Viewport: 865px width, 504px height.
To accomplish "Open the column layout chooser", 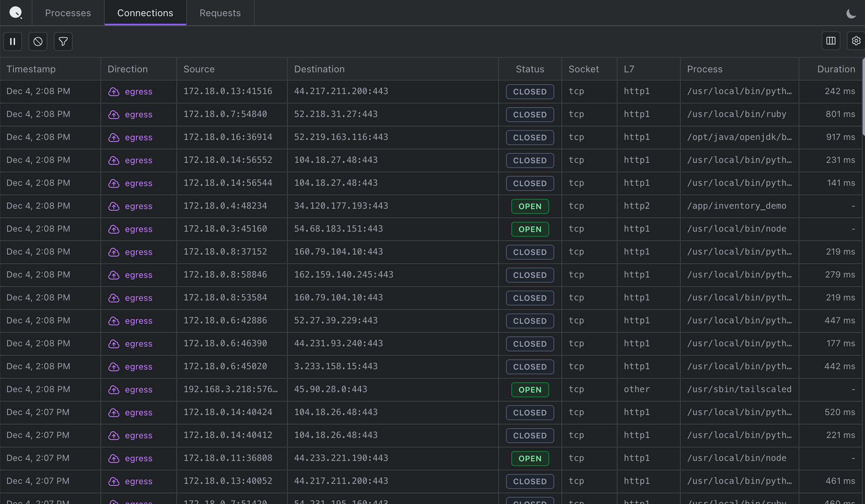I will (x=831, y=41).
